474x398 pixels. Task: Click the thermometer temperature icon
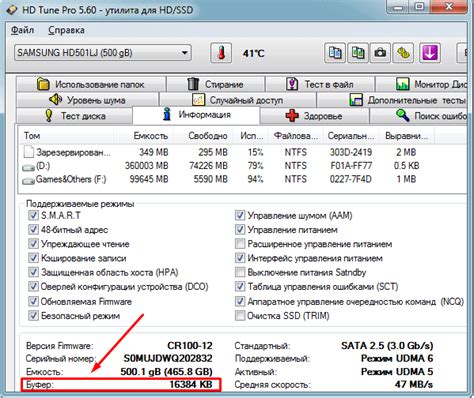[221, 53]
